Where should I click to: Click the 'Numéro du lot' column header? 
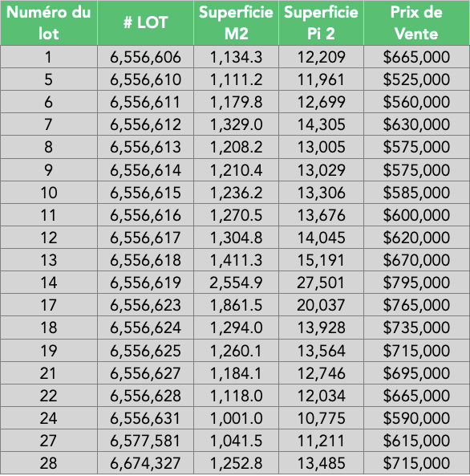[x=49, y=22]
